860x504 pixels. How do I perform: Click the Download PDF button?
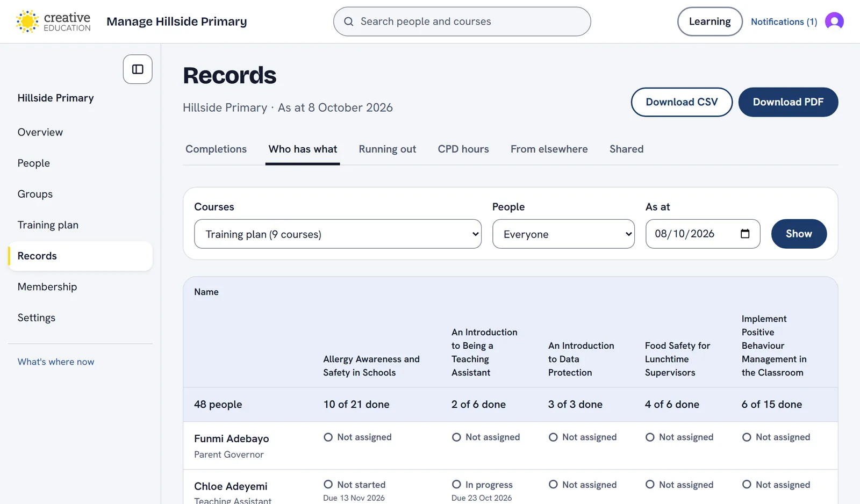[x=788, y=102]
